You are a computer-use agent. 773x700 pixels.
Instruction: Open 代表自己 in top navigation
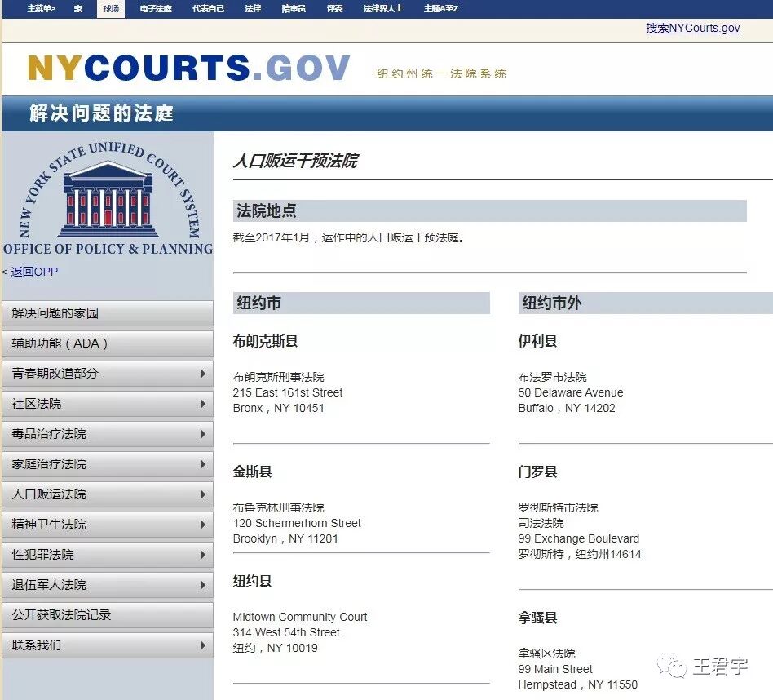coord(208,8)
